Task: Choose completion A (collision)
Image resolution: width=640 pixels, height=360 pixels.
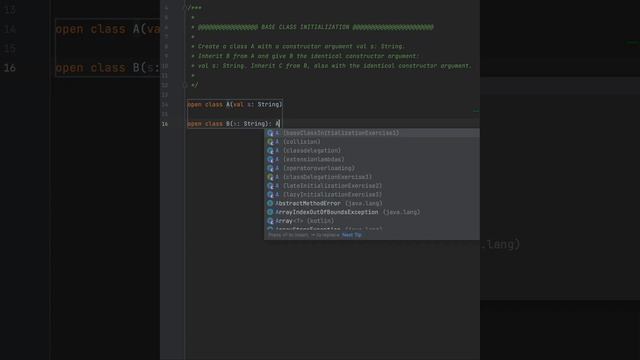Action: [372, 142]
